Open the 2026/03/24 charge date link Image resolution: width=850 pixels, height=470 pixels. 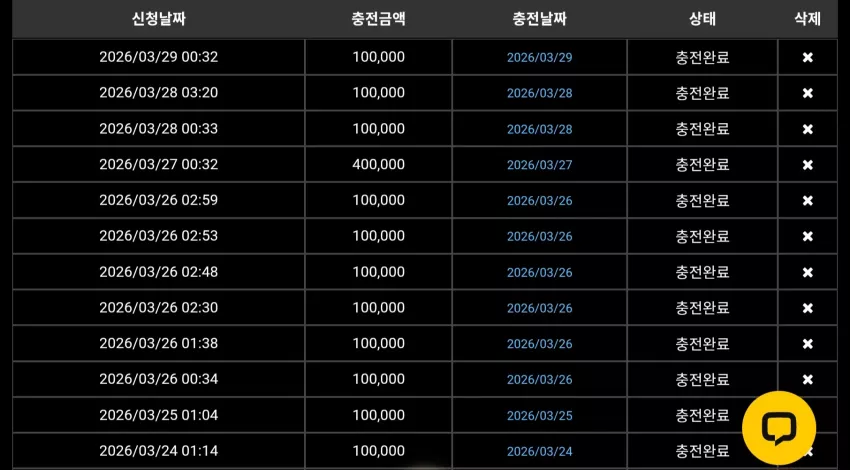pyautogui.click(x=539, y=451)
